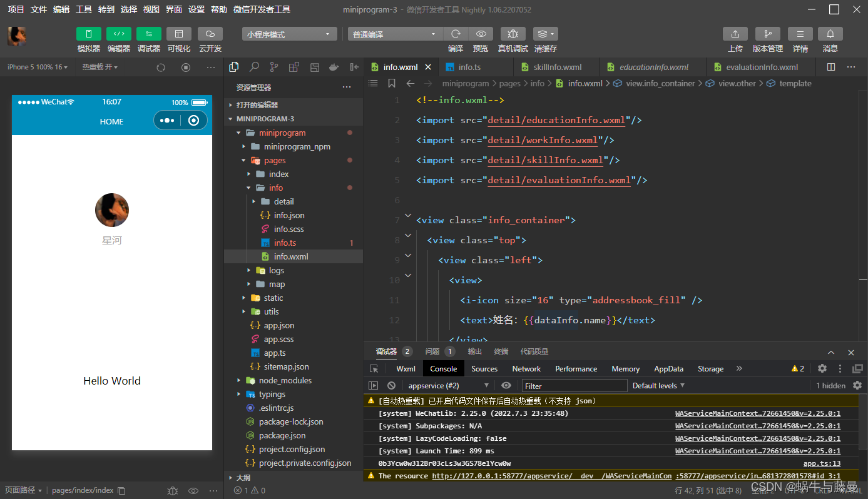Open the 可视化 visual editor button

point(179,34)
